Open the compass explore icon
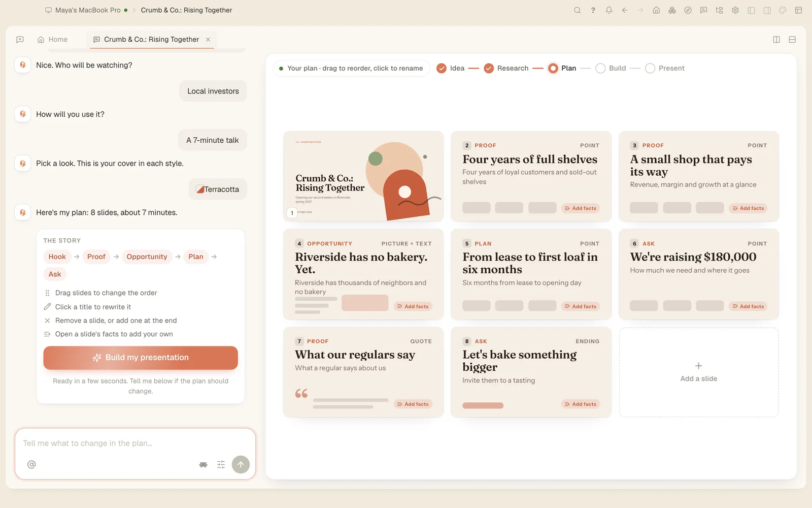The width and height of the screenshot is (812, 508). [688, 10]
